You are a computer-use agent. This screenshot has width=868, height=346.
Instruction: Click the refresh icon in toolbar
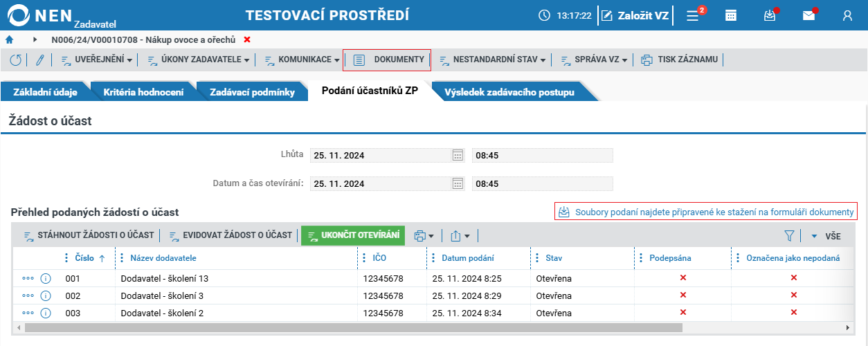[x=15, y=60]
